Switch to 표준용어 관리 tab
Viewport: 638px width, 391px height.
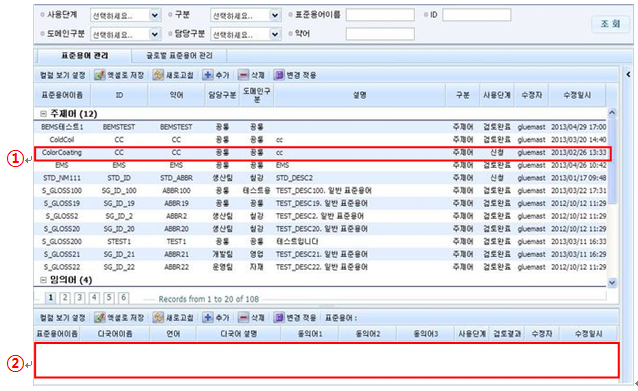[85, 56]
